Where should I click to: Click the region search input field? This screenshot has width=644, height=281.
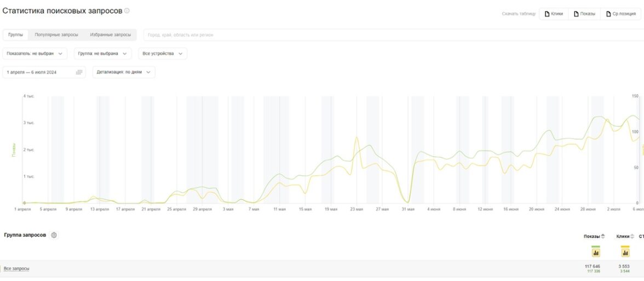tap(383, 35)
